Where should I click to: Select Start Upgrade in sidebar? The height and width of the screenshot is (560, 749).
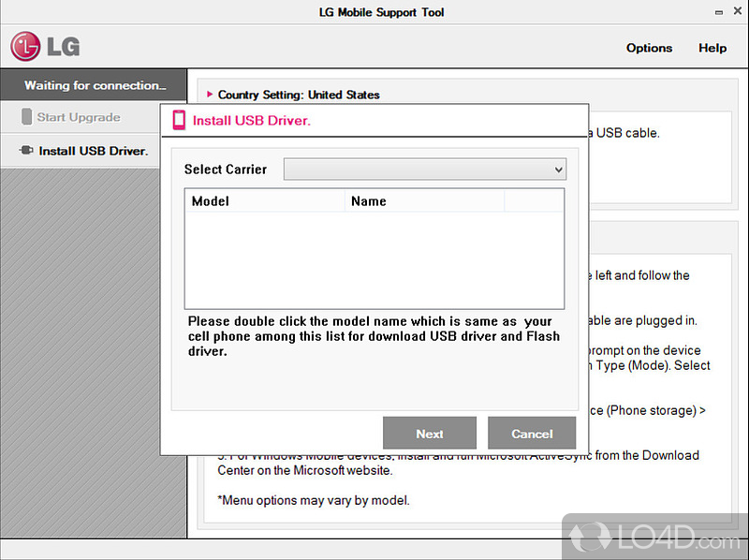coord(79,118)
